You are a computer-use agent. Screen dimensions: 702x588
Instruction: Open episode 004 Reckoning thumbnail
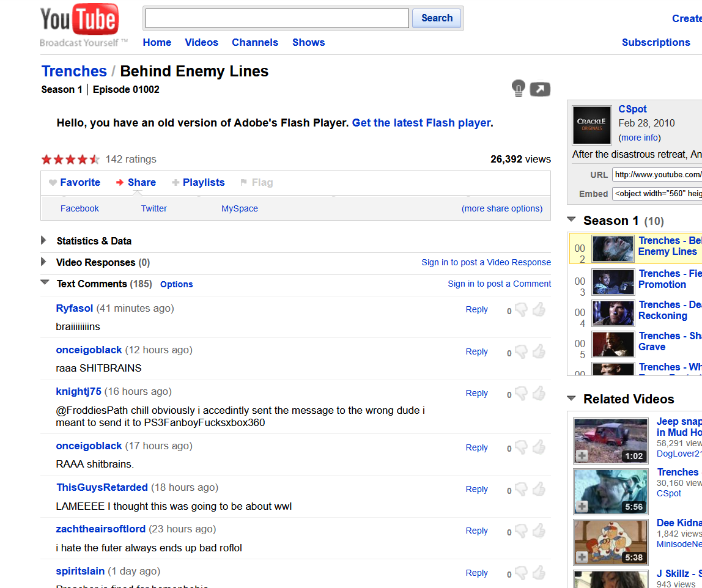coord(613,313)
